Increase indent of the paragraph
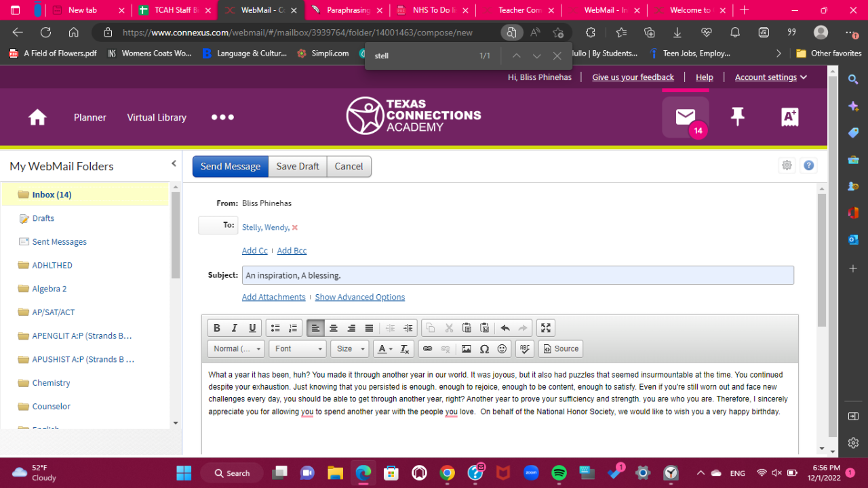The image size is (868, 488). [408, 328]
